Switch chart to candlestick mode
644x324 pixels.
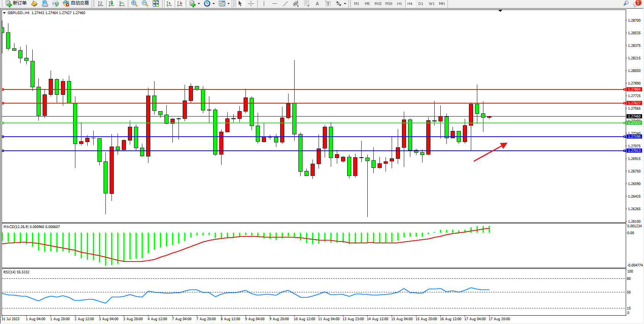(111, 3)
